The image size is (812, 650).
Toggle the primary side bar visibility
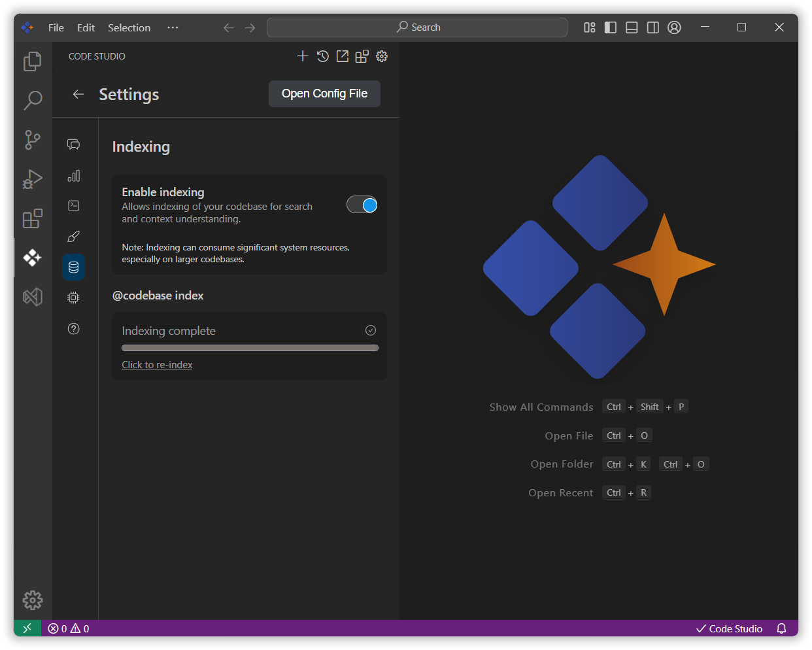611,27
